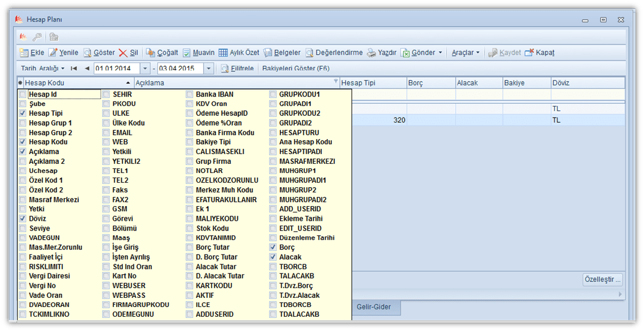Click the Bakiye column header
644x331 pixels.
527,83
